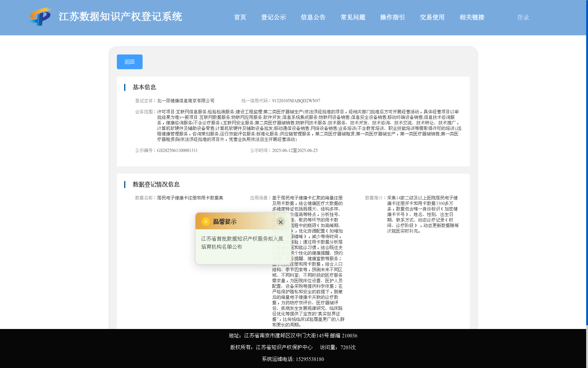Click the 返回 back button
The height and width of the screenshot is (368, 588).
pyautogui.click(x=130, y=62)
